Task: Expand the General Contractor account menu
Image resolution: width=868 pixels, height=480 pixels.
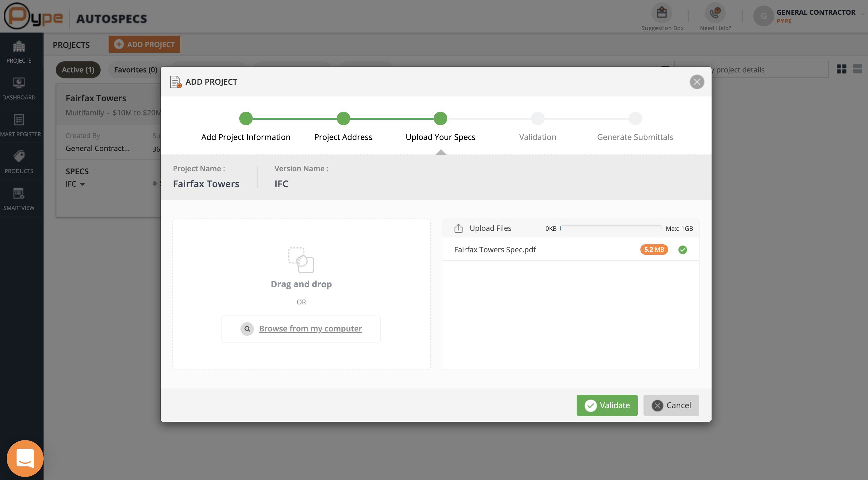Action: (862, 14)
